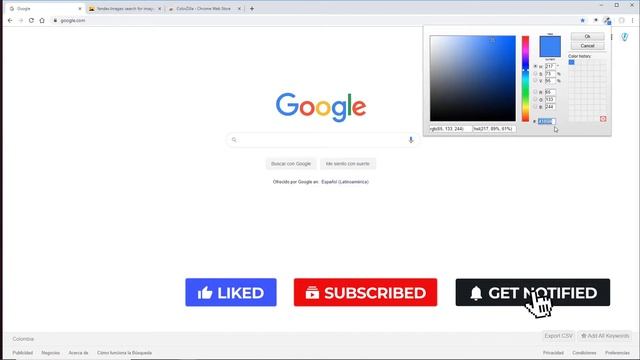Screen dimensions: 640x360
Task: Open the Preferencias footer link
Action: click(x=617, y=353)
